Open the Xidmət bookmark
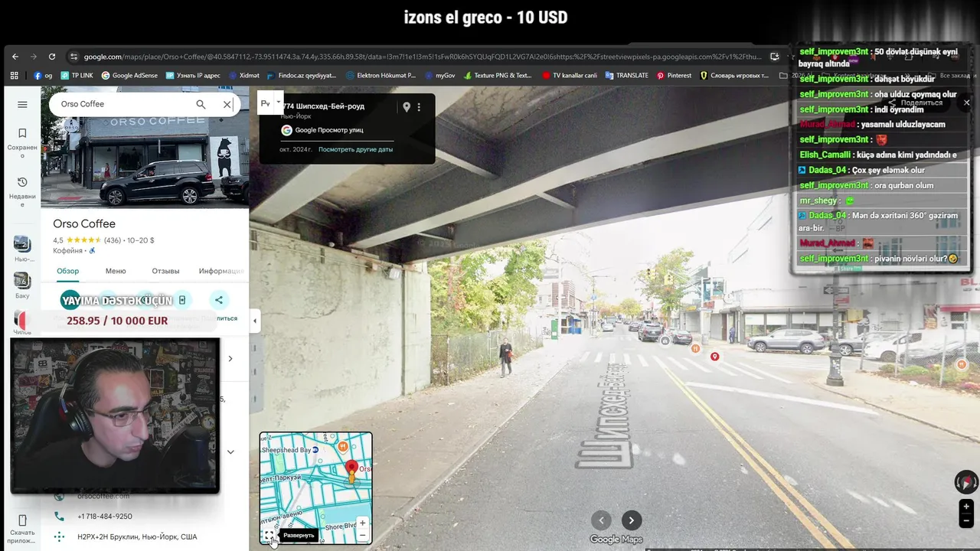 243,76
